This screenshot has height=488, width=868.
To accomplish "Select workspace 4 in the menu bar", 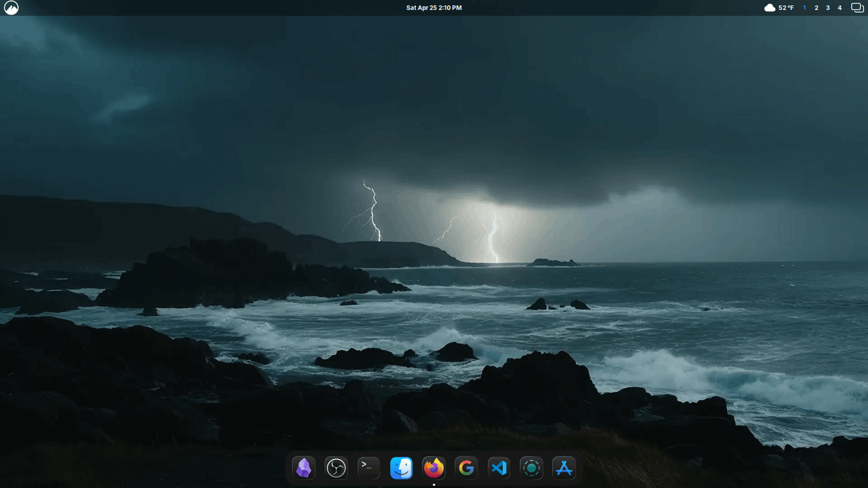I will tap(839, 7).
